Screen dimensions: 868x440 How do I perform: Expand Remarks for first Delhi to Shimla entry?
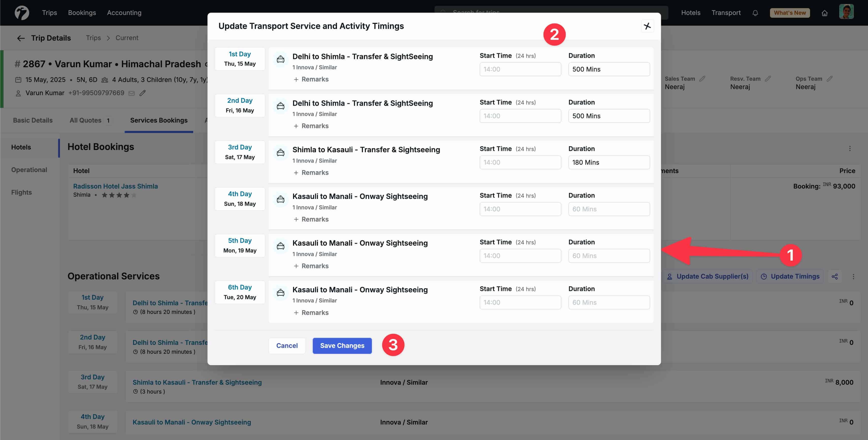pos(311,79)
